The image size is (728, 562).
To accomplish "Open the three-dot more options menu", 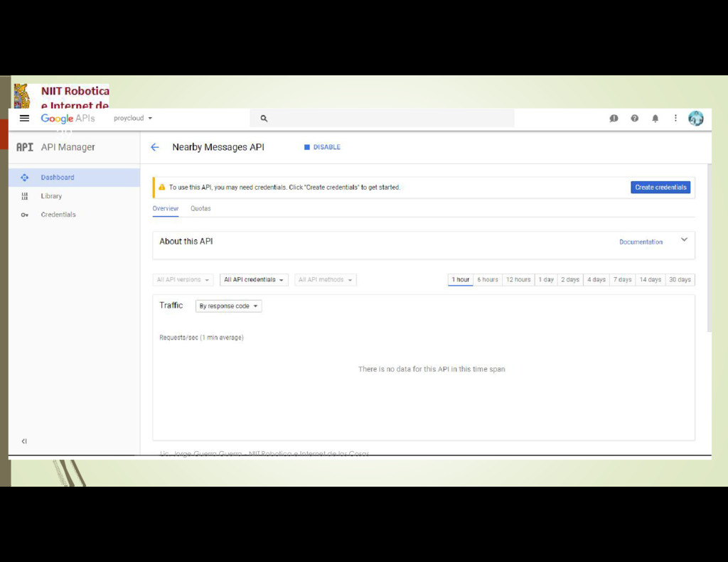I will point(675,119).
